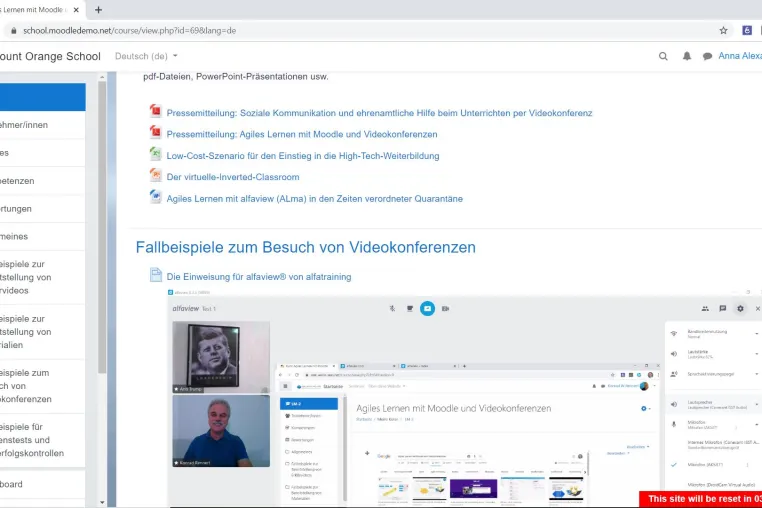Viewport: 762px width, 508px height.
Task: Click the Word document icon of Agiles Lernen mit alfaview
Action: coord(156,197)
